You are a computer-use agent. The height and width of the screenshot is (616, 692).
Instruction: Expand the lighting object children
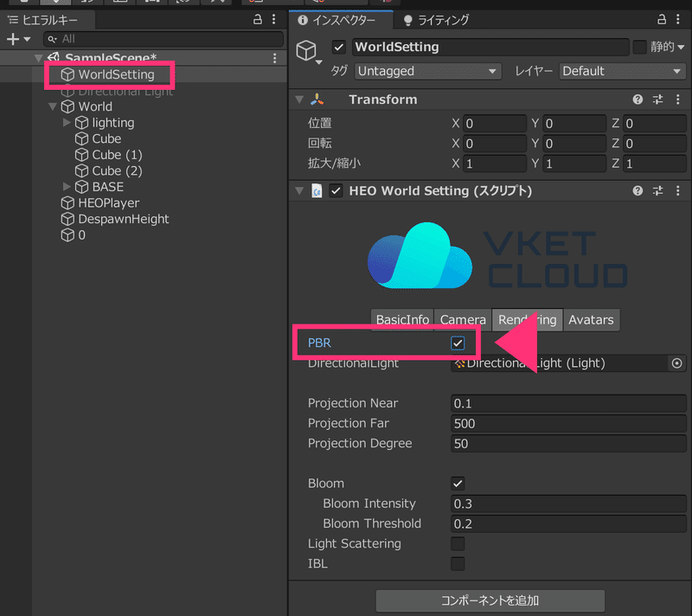67,122
